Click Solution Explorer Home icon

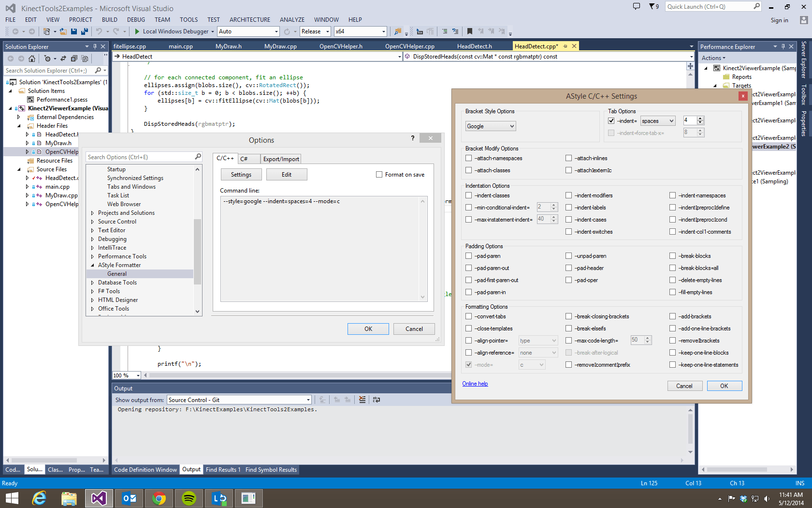pyautogui.click(x=32, y=59)
